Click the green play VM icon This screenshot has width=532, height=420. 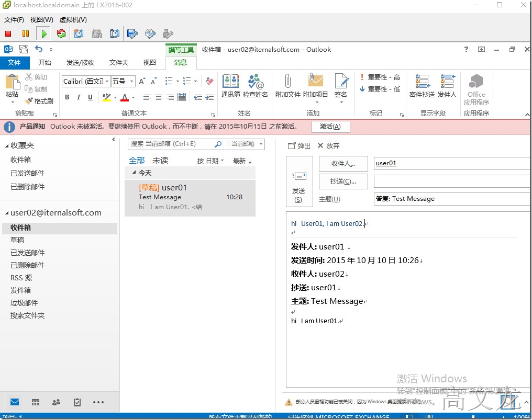(x=44, y=33)
